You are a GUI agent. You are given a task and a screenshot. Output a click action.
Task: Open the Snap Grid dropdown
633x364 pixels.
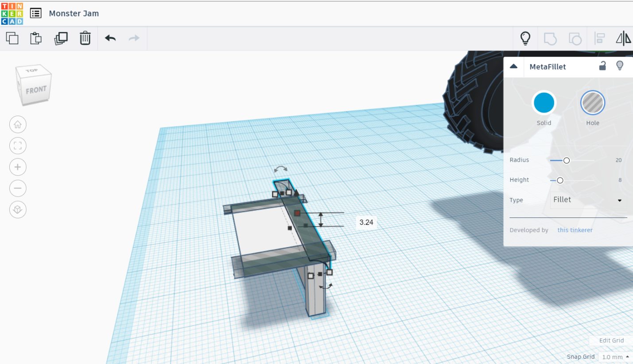point(615,357)
